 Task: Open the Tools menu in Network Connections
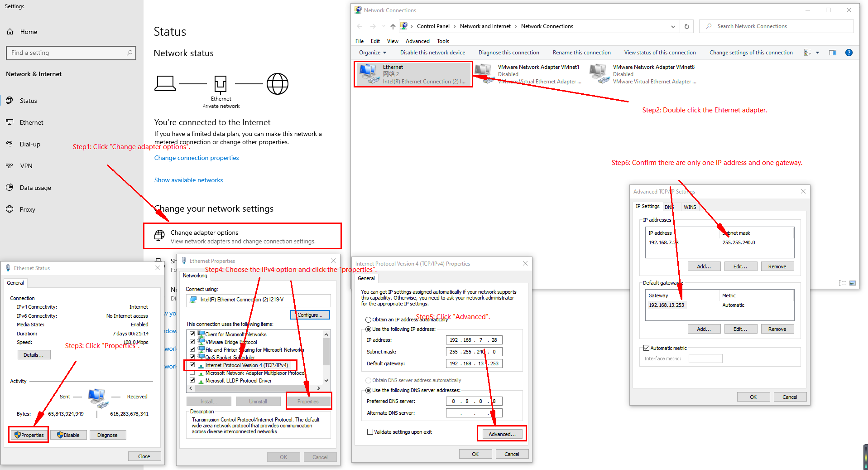pos(443,41)
